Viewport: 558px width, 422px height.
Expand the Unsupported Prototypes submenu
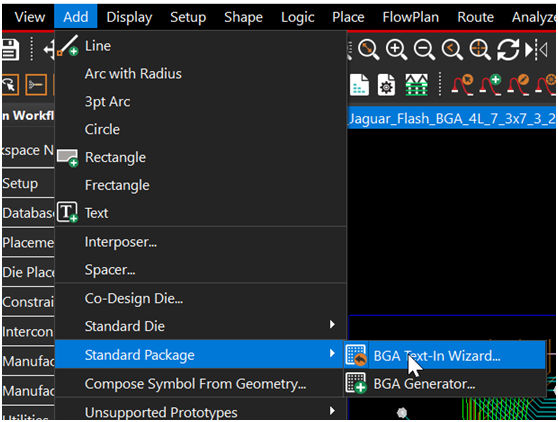tap(201, 411)
